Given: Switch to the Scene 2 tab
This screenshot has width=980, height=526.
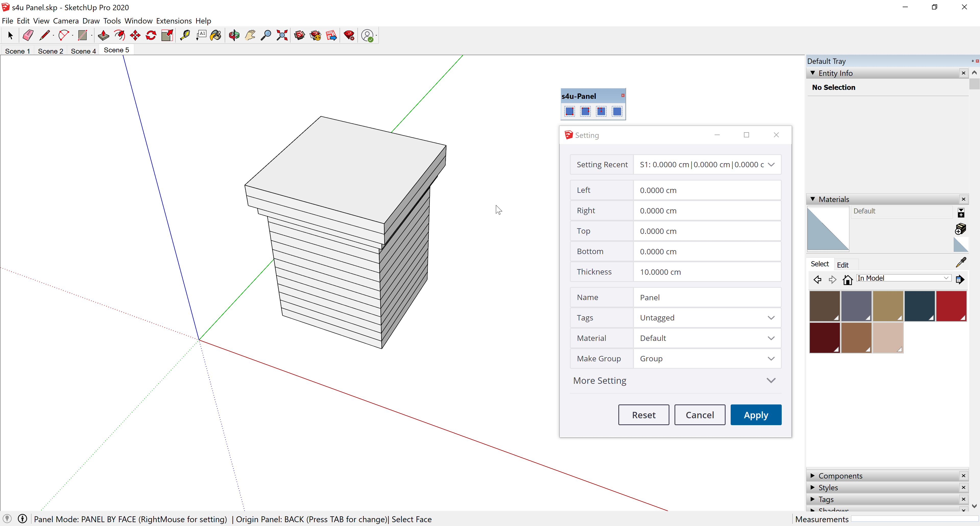Looking at the screenshot, I should click(x=50, y=51).
